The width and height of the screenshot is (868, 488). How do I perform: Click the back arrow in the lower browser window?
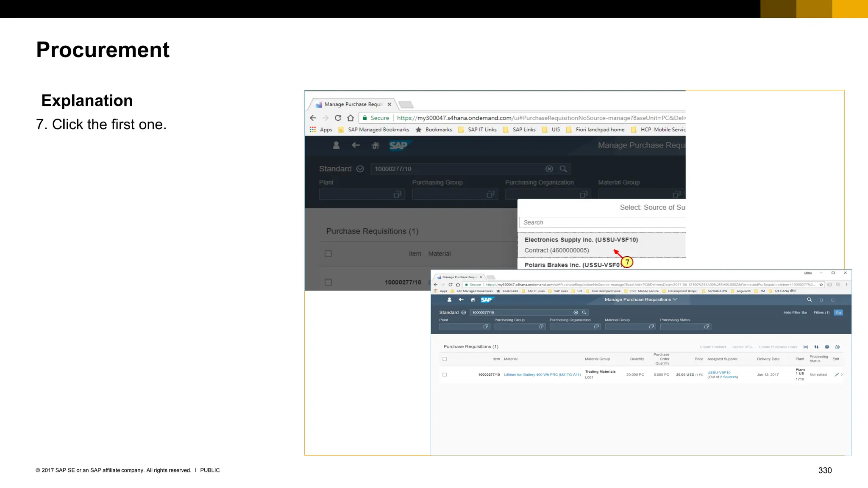[436, 285]
